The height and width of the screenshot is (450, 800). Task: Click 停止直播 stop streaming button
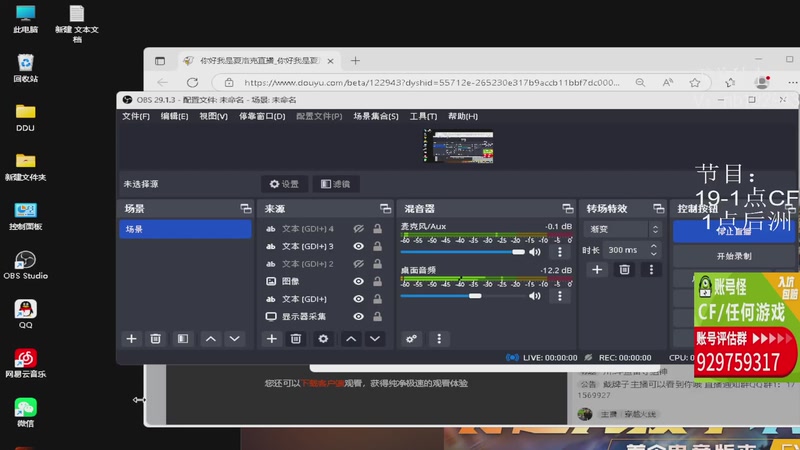pos(734,231)
